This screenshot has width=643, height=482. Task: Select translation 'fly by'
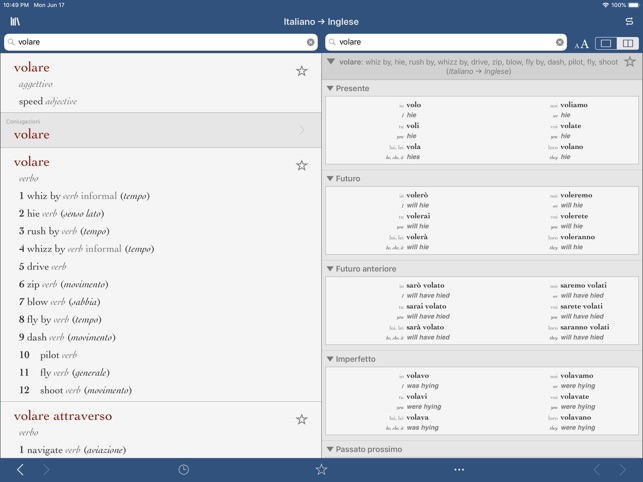click(x=39, y=320)
